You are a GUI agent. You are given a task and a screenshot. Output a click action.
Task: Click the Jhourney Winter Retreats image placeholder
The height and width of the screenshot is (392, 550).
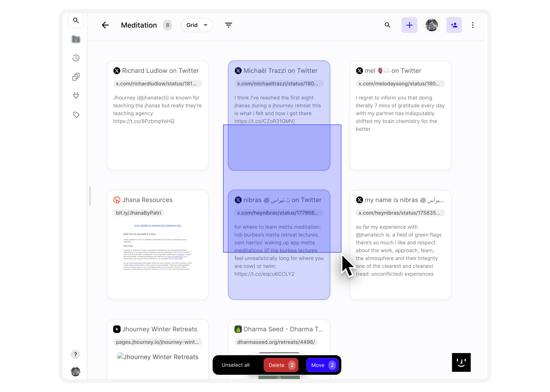tap(158, 357)
